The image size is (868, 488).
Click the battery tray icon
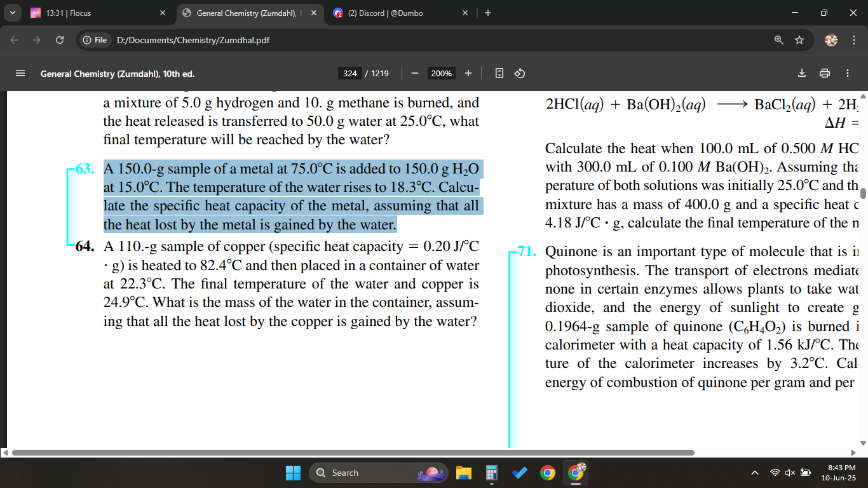coord(805,473)
